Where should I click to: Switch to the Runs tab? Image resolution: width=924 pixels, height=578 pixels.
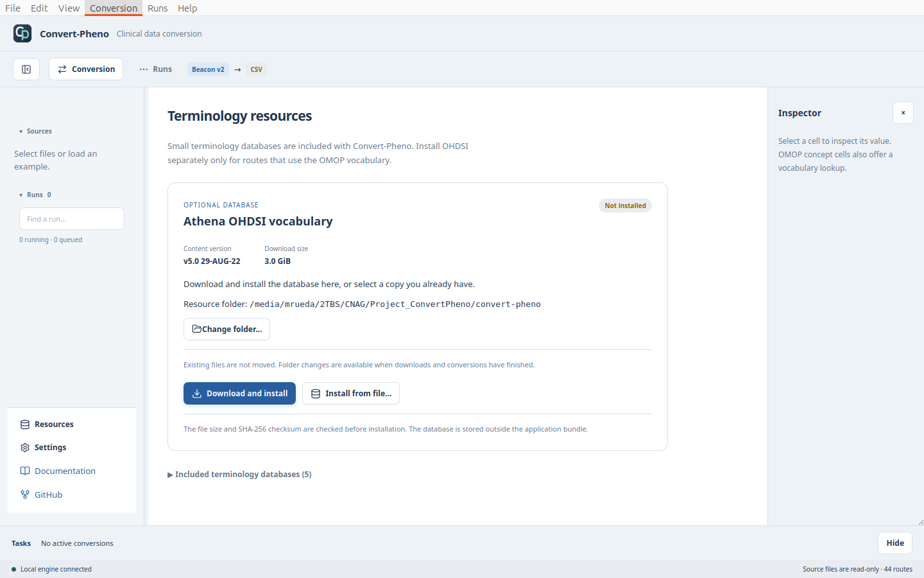click(156, 69)
